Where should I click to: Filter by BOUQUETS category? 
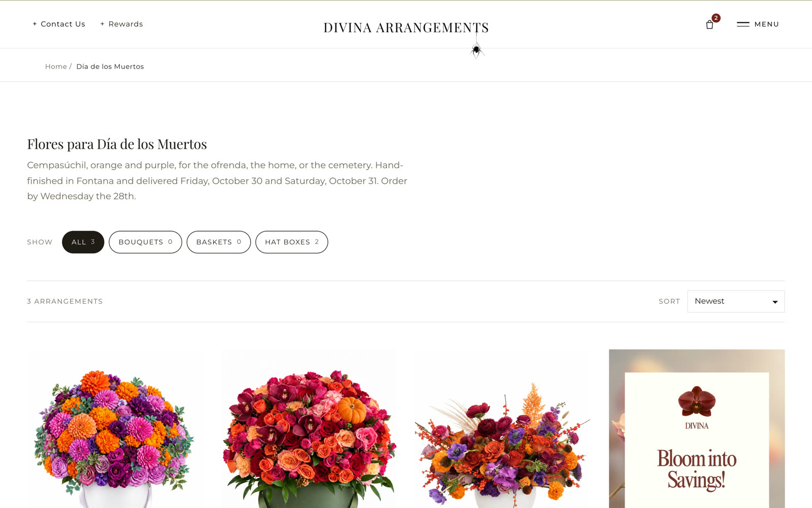145,242
